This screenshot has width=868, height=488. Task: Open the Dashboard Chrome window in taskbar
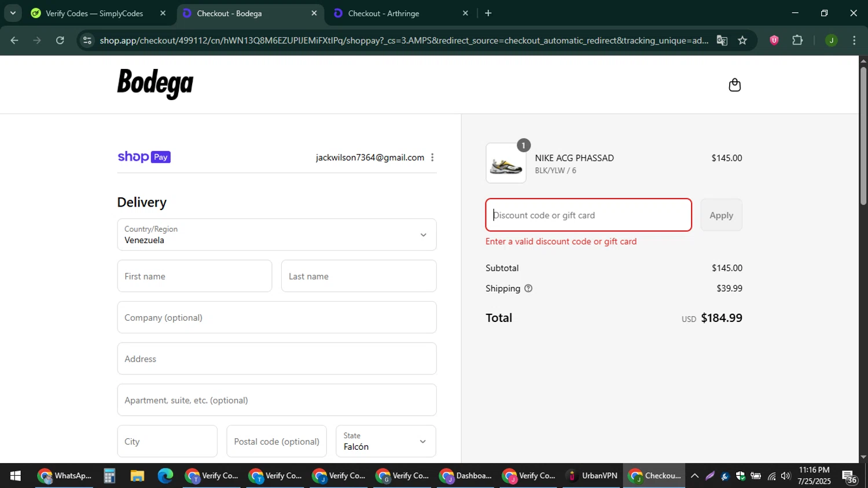(465, 476)
